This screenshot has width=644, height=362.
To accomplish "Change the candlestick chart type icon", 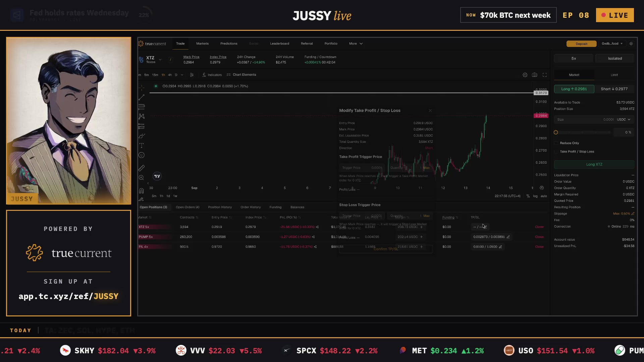I will 192,75.
